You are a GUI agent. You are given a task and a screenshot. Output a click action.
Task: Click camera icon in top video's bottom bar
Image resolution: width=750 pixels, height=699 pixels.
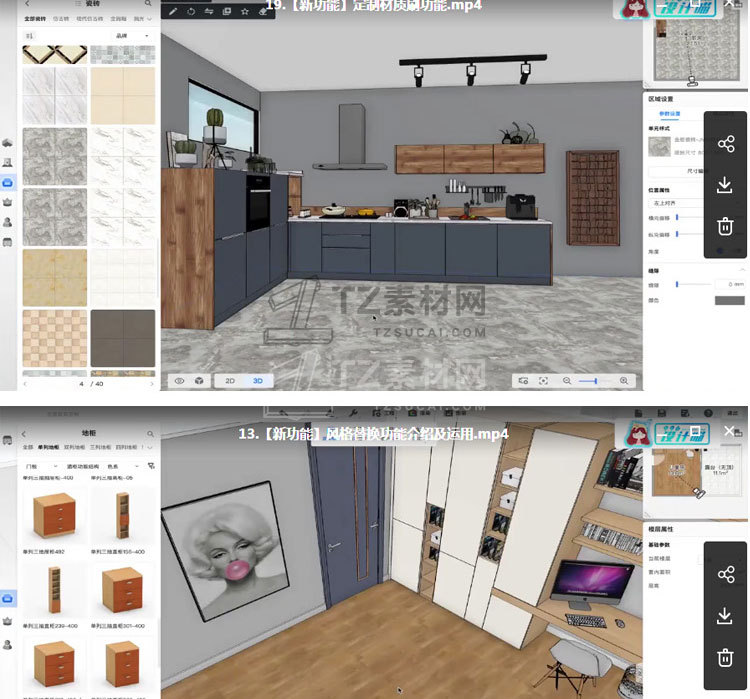(x=523, y=381)
